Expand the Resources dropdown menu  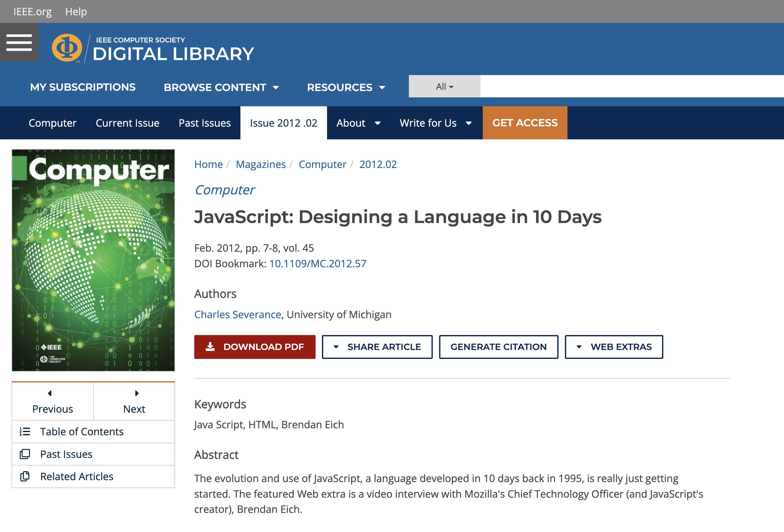coord(346,87)
